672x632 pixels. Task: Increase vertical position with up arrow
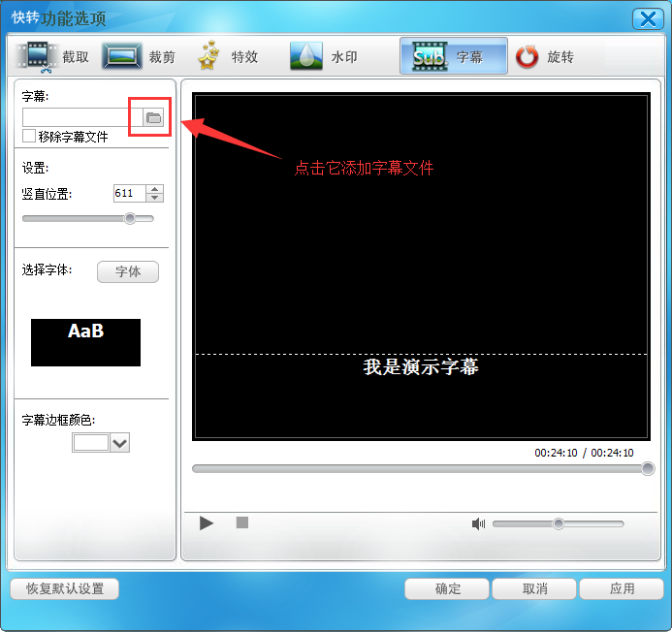click(155, 189)
